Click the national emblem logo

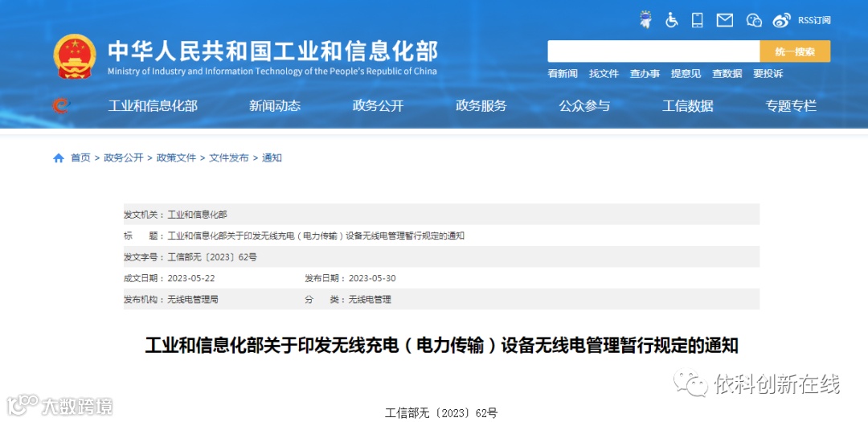pyautogui.click(x=75, y=57)
